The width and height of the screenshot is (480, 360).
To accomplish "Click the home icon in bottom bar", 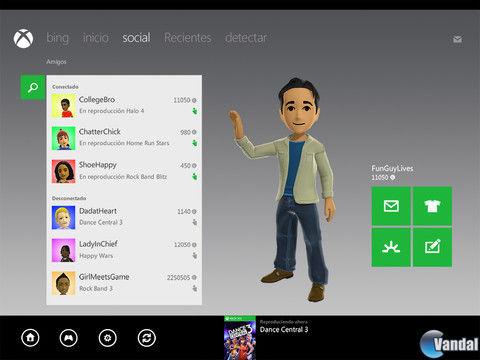I will [x=30, y=338].
